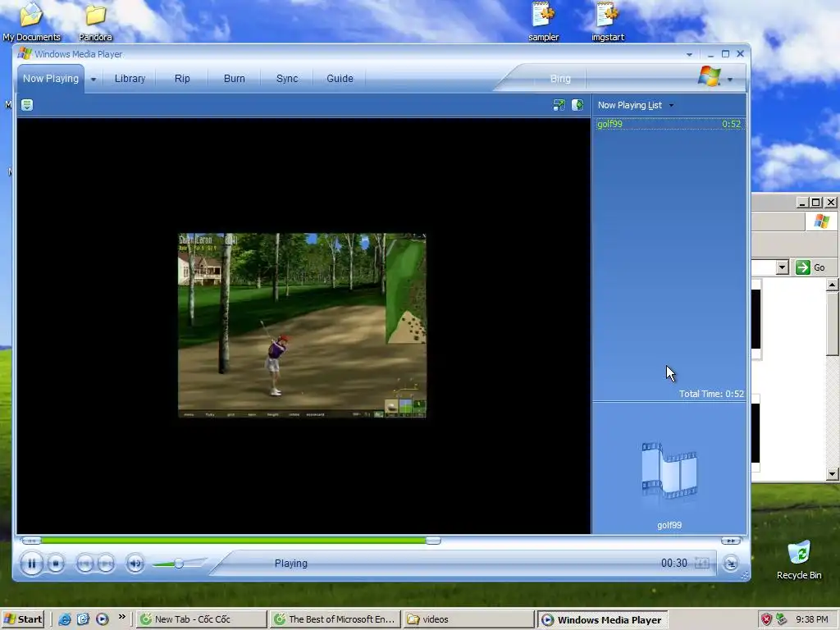Click the 9:38 PM clock

coord(812,619)
